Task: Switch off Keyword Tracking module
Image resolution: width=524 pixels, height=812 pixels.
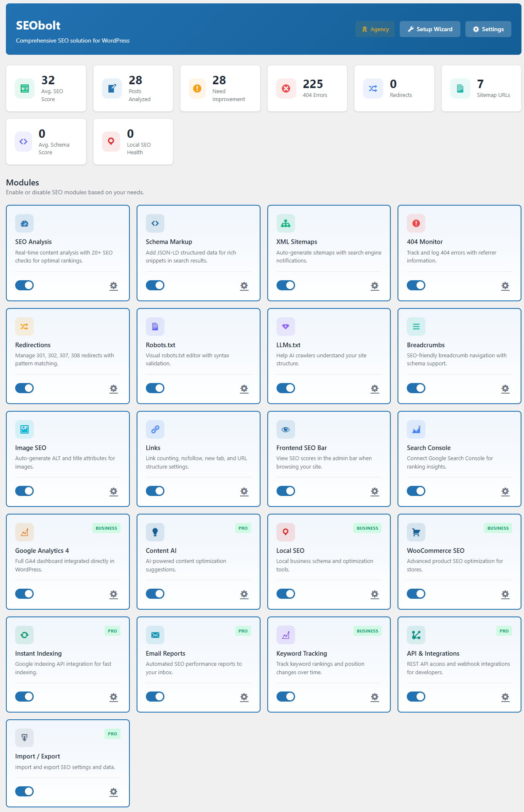Action: [285, 697]
